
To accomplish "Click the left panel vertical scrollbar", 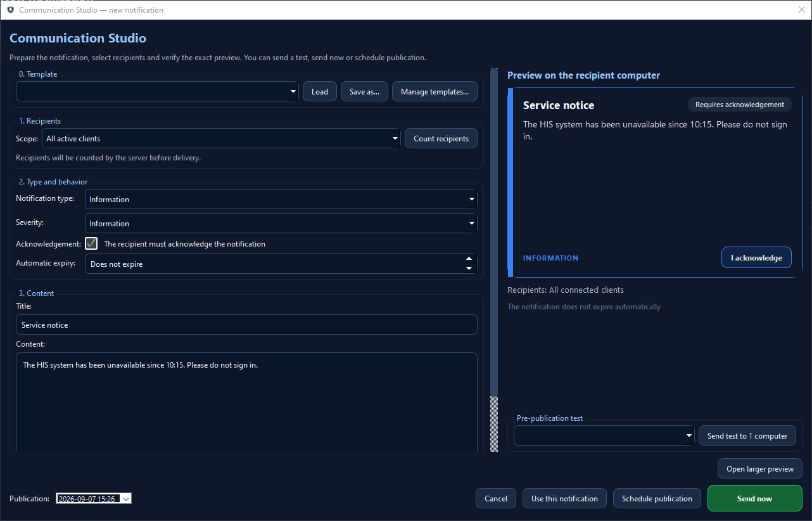I will [x=494, y=260].
